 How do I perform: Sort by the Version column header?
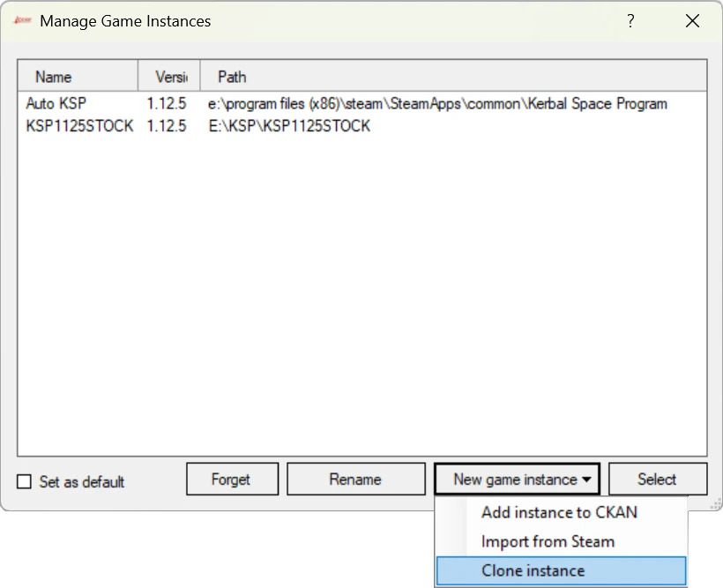[169, 77]
